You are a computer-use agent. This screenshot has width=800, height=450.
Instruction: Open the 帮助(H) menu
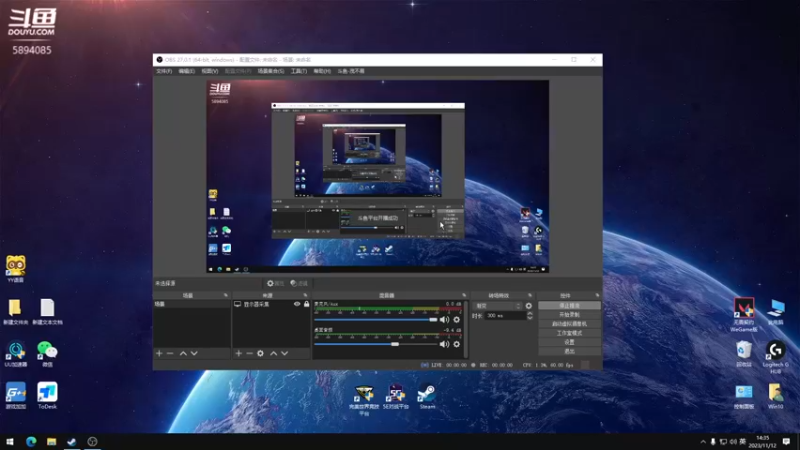[x=322, y=71]
